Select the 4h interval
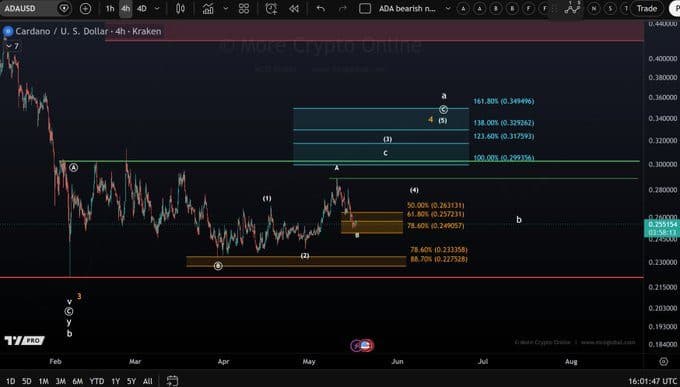Image resolution: width=680 pixels, height=387 pixels. pyautogui.click(x=126, y=9)
